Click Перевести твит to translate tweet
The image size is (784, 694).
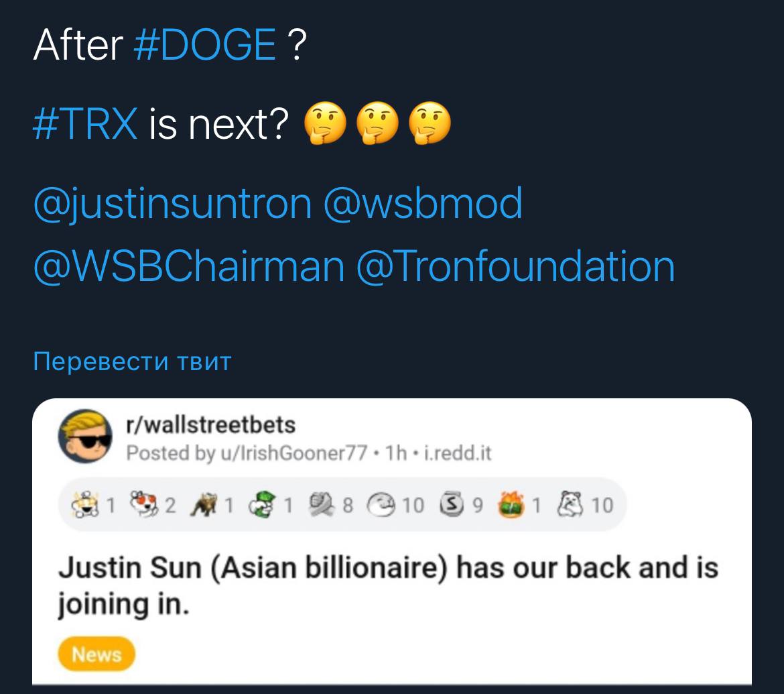[x=132, y=362]
